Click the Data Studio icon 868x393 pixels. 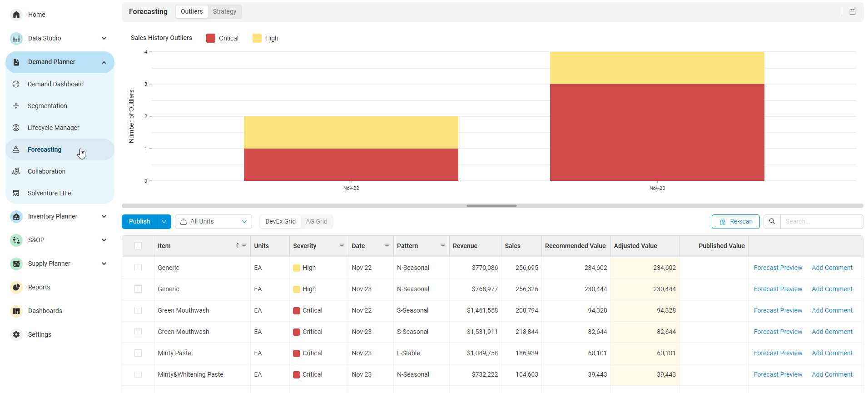[x=16, y=38]
